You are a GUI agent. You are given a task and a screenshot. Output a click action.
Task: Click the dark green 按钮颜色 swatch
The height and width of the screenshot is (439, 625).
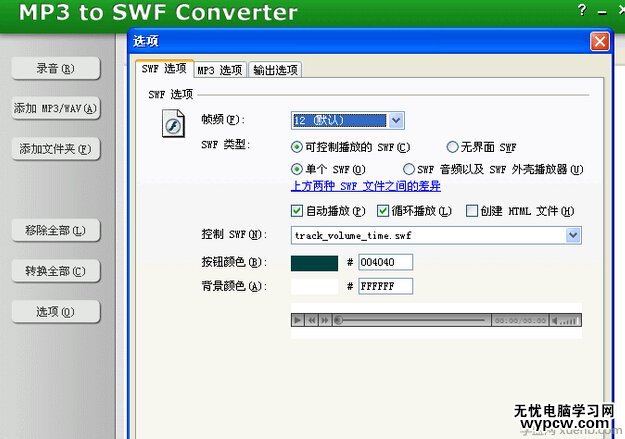(x=314, y=263)
